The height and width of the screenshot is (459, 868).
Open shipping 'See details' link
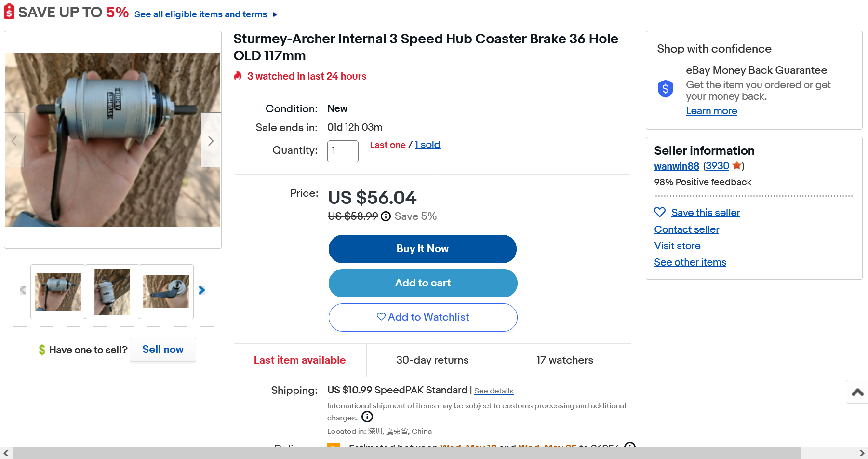[494, 391]
